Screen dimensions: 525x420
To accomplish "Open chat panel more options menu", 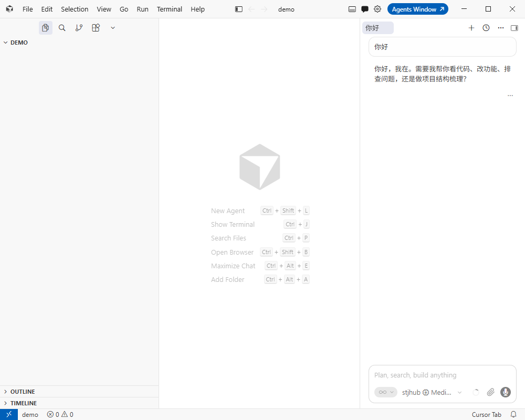I will [501, 28].
